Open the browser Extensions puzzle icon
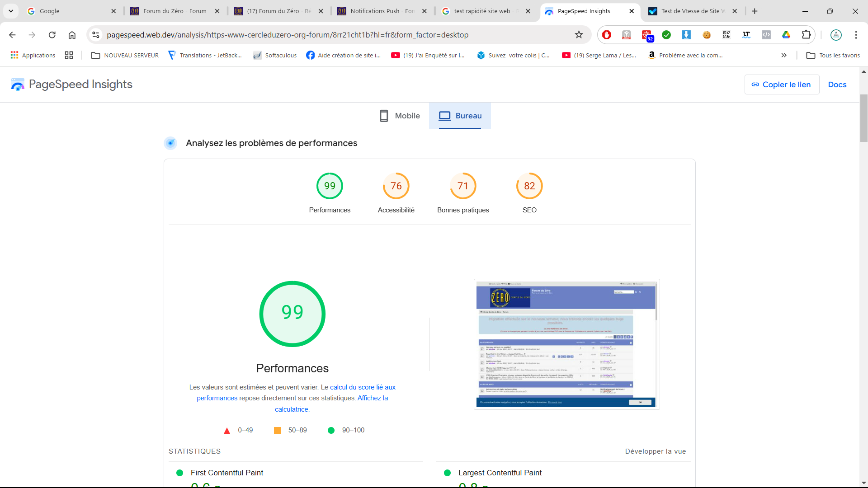Viewport: 868px width, 488px height. [x=806, y=35]
